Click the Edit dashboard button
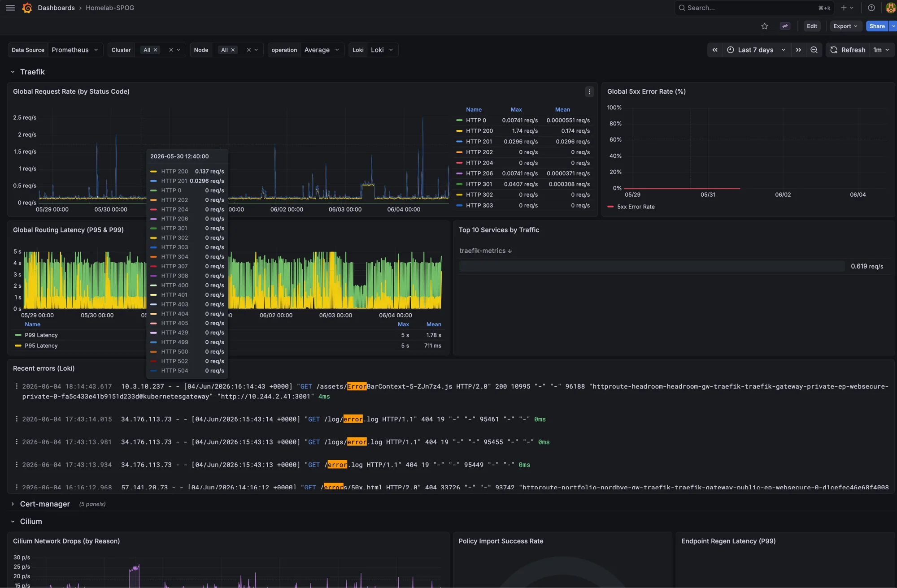 tap(812, 26)
